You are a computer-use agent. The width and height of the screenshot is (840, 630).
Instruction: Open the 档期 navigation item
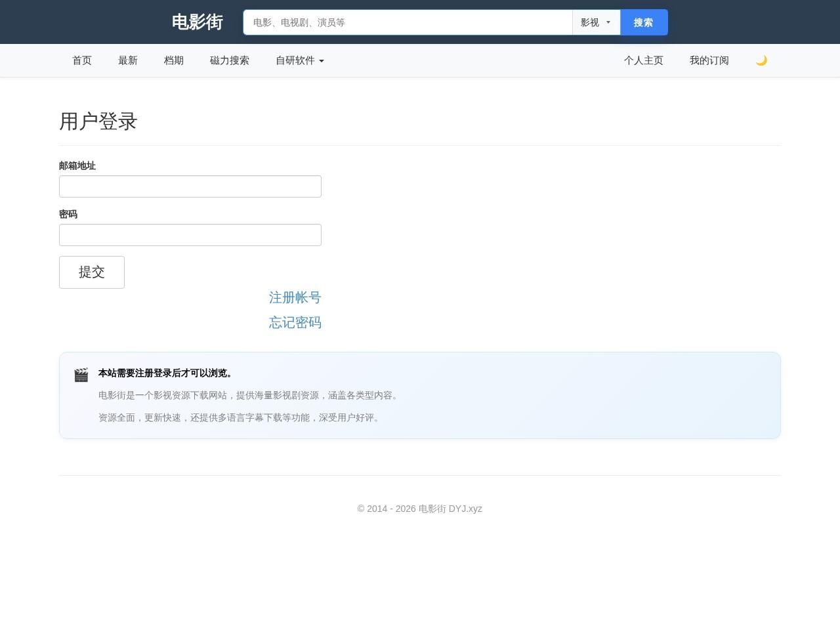click(x=174, y=60)
